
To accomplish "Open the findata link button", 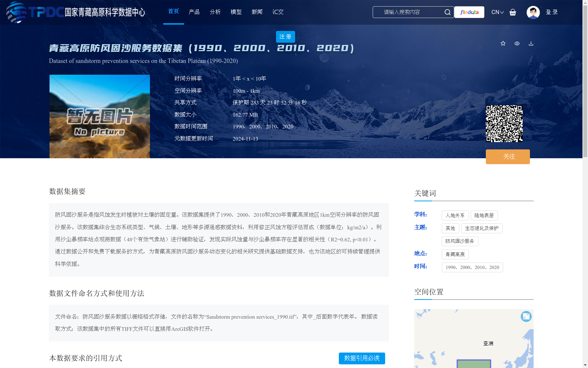I will click(469, 12).
